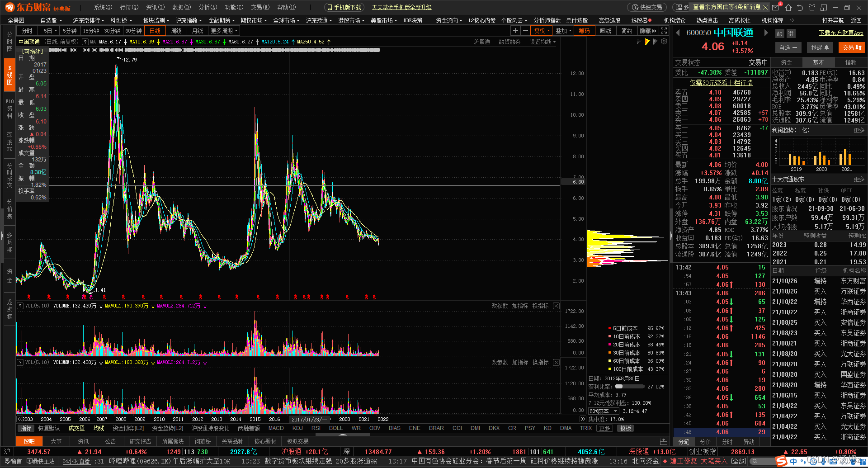The height and width of the screenshot is (468, 868).
Task: Click the export panel icon at bottom right of chart
Action: [x=664, y=441]
